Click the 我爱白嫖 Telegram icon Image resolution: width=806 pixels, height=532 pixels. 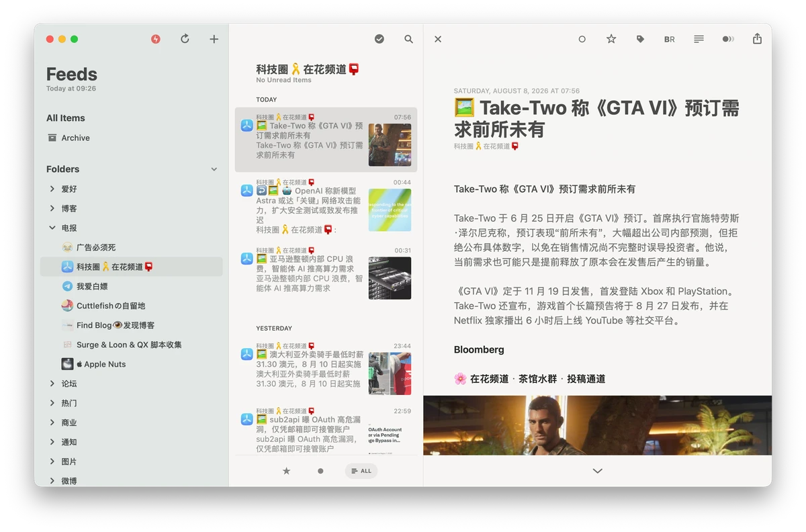point(67,286)
